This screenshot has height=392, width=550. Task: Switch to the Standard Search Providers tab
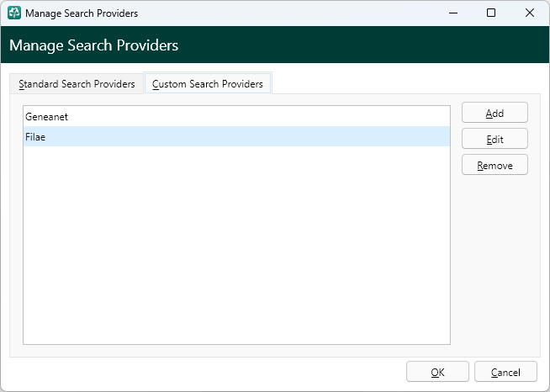(x=77, y=84)
